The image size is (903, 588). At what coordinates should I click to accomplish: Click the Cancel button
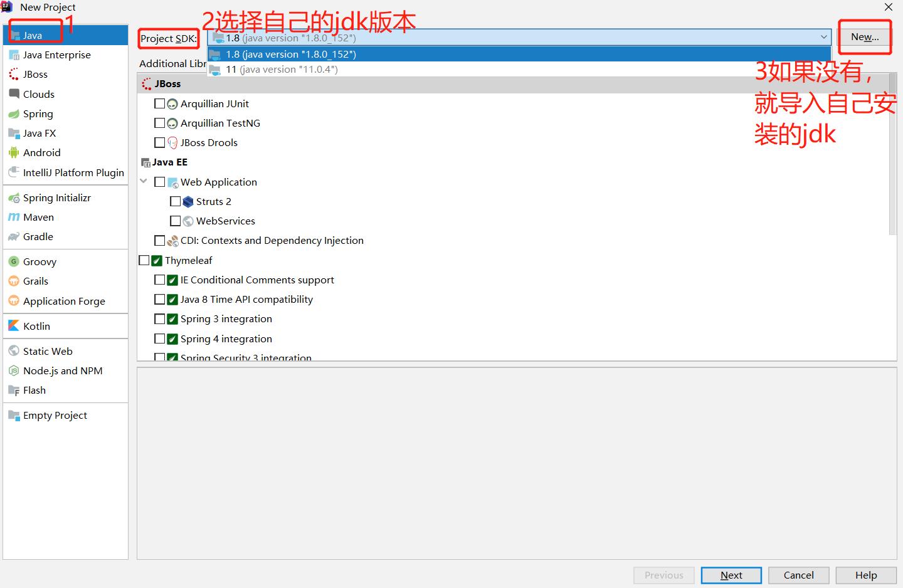tap(798, 575)
